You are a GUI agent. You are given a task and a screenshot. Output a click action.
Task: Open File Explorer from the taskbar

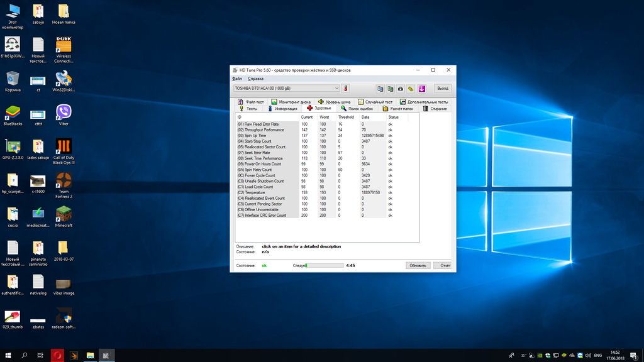[90, 356]
